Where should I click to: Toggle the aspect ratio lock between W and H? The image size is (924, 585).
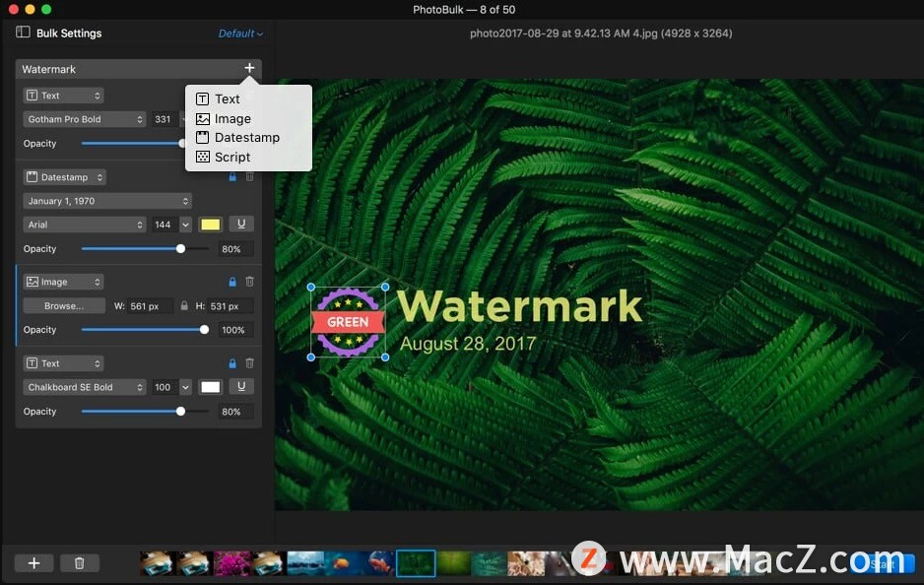point(184,305)
